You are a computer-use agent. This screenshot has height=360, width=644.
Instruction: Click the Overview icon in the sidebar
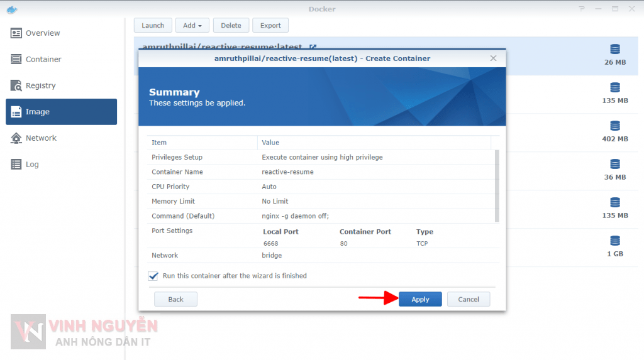tap(16, 33)
